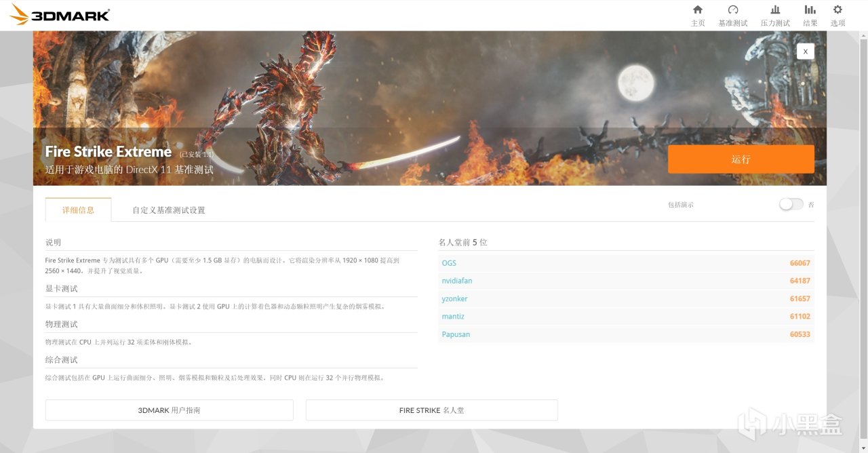Viewport: 868px width, 453px height.
Task: Switch to the 详细信息 tab
Action: click(78, 210)
